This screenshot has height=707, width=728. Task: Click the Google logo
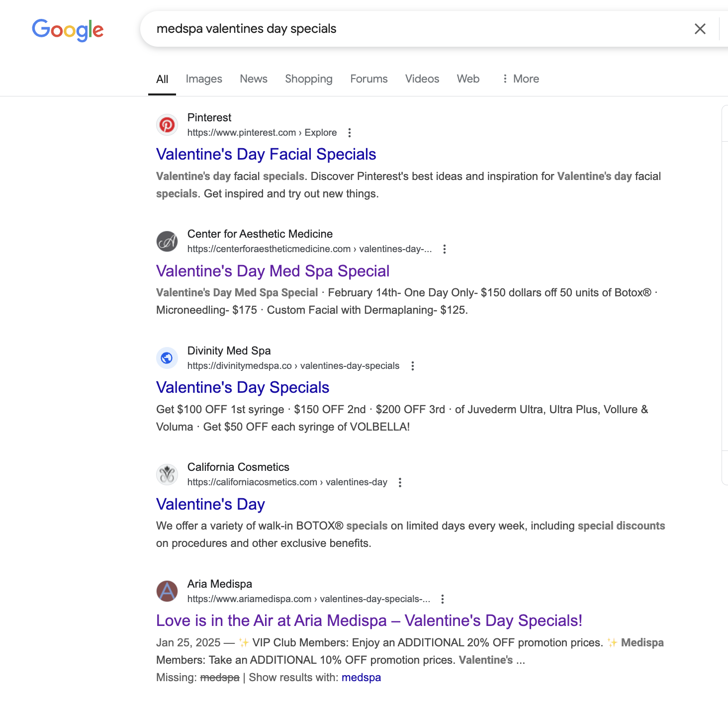coord(68,30)
